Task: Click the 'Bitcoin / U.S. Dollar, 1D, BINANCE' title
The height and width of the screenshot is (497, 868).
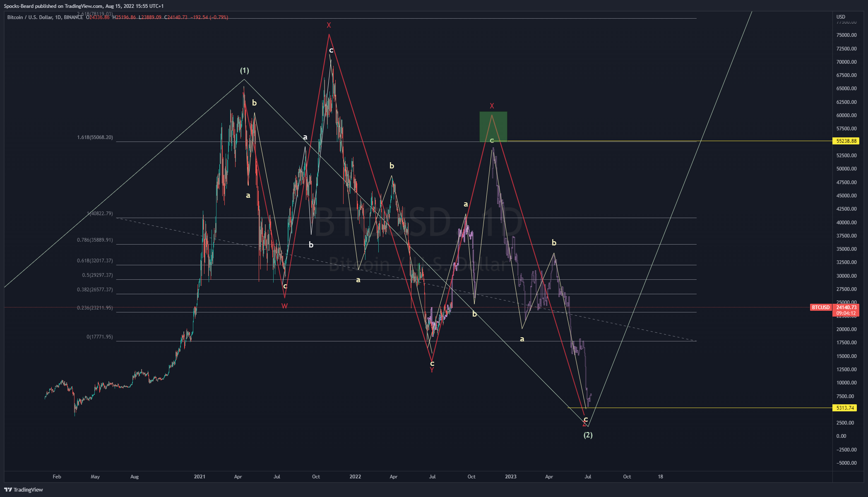Action: click(45, 17)
